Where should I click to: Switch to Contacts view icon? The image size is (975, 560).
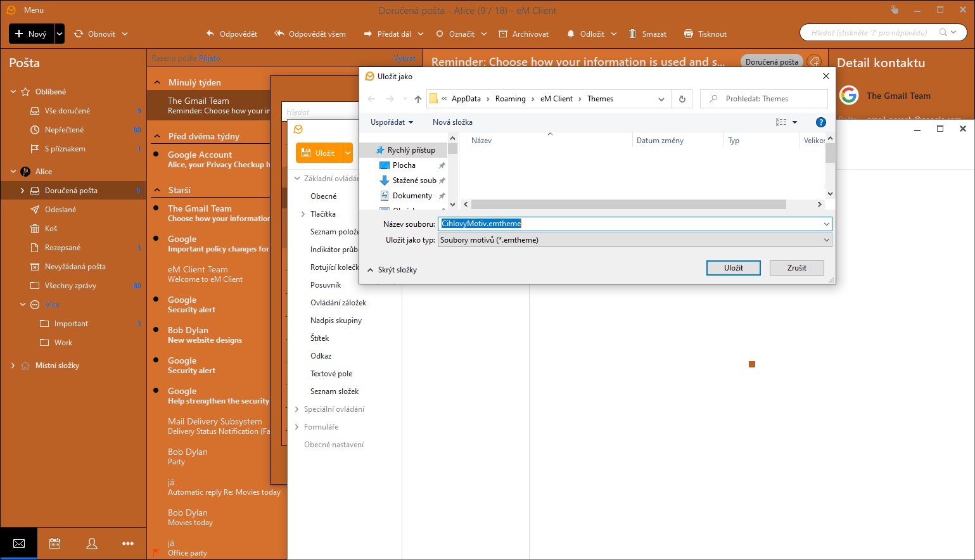(92, 544)
